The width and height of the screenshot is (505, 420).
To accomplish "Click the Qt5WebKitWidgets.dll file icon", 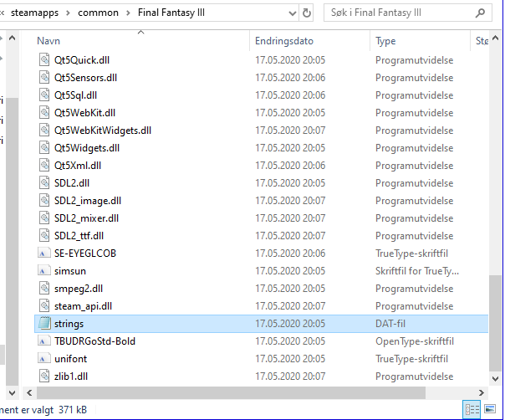I will click(x=44, y=131).
